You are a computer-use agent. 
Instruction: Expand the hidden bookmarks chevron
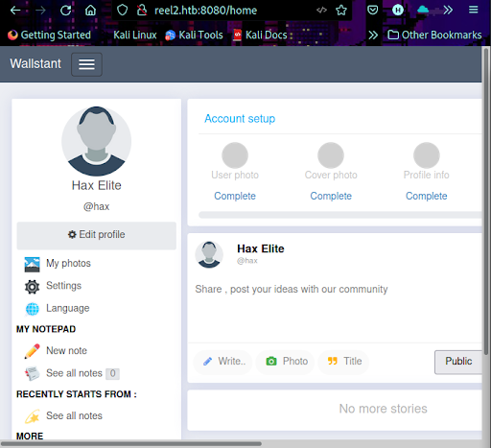pos(373,35)
